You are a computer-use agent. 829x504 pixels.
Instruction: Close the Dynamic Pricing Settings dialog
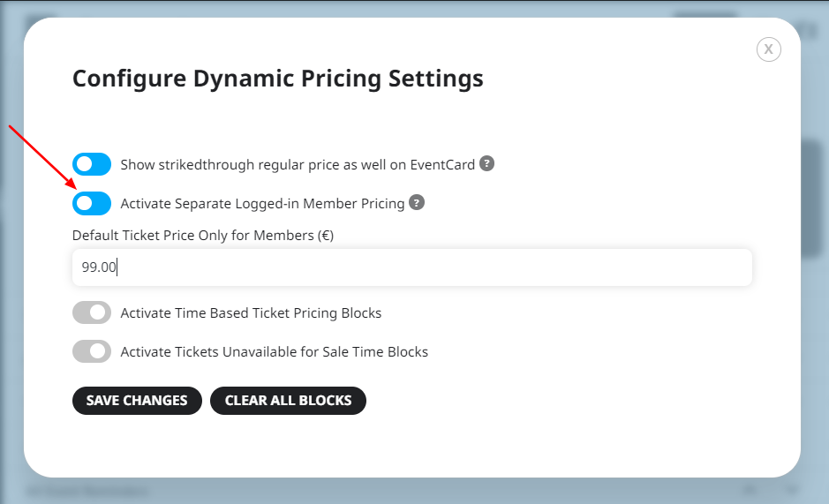[x=768, y=49]
